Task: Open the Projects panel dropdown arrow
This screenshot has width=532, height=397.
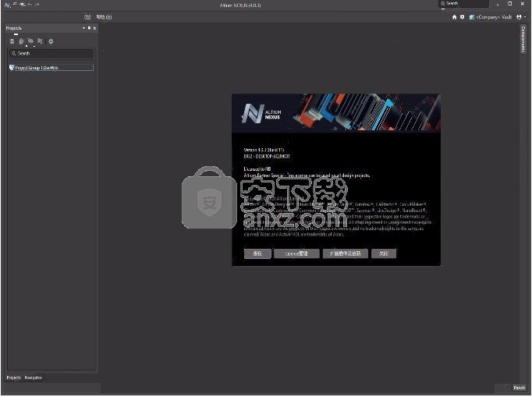Action: pos(83,28)
